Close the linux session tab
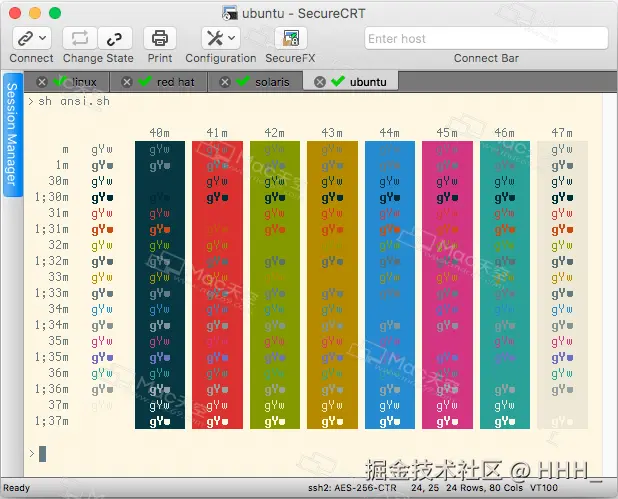This screenshot has width=618, height=499. 42,82
